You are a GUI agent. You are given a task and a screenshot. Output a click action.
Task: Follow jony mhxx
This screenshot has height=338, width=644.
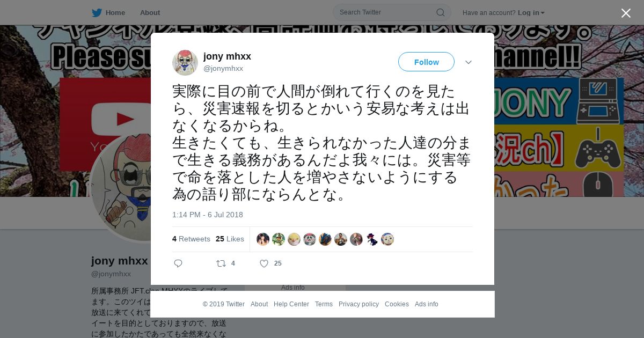[426, 62]
